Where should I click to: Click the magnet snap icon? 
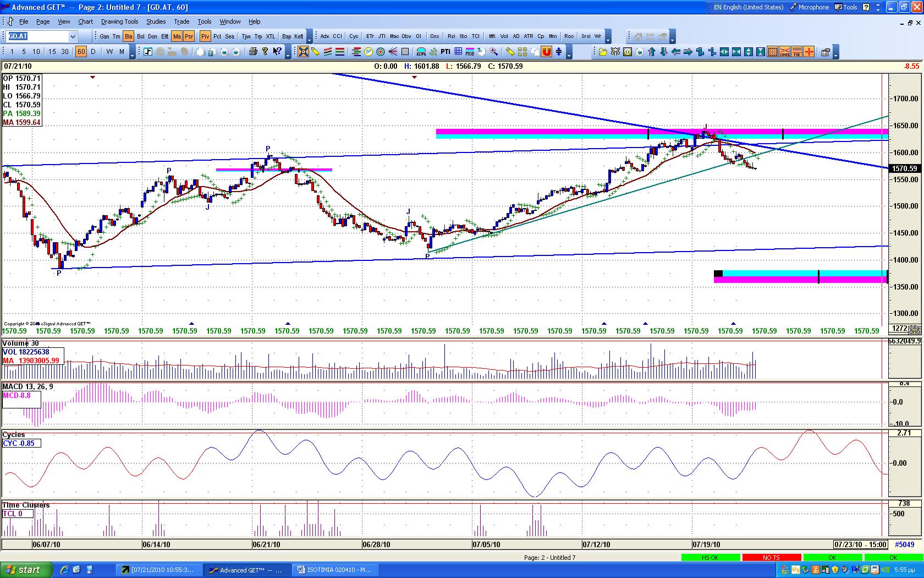click(546, 52)
